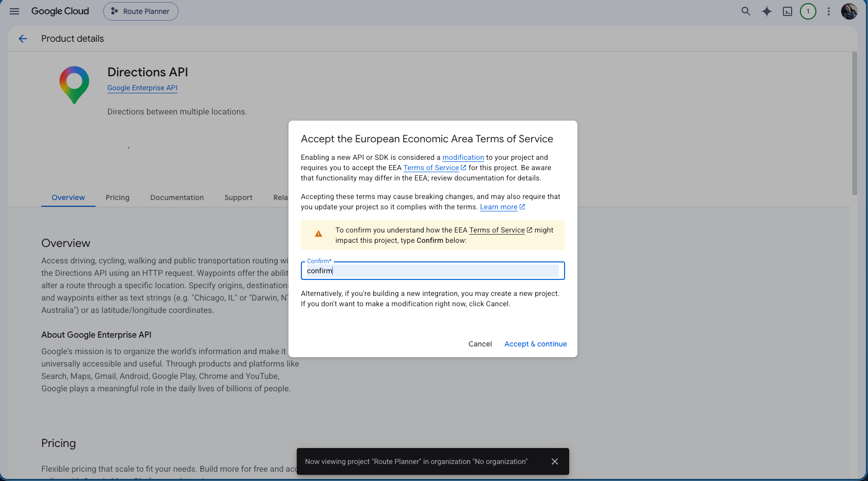This screenshot has height=481, width=868.
Task: Follow the Learn more link
Action: coord(502,207)
